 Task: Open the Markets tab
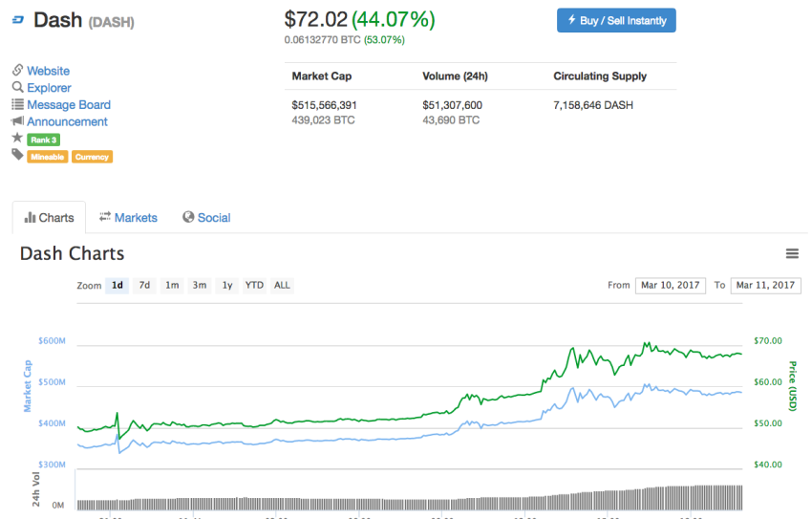128,218
